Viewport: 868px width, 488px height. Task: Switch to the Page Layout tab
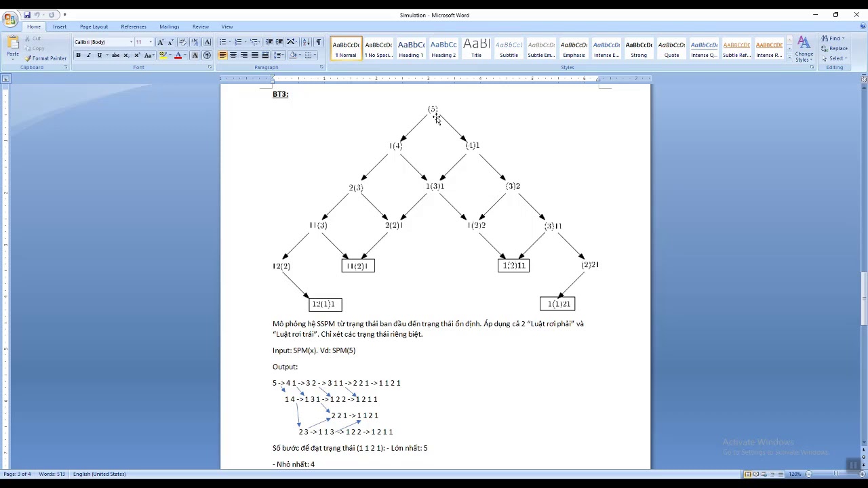(94, 26)
